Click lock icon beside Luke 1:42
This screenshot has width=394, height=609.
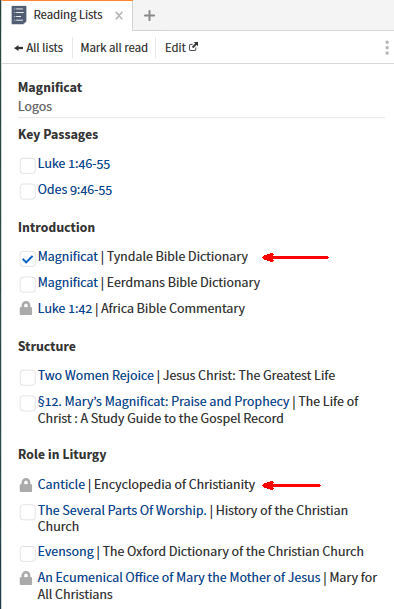pos(26,308)
